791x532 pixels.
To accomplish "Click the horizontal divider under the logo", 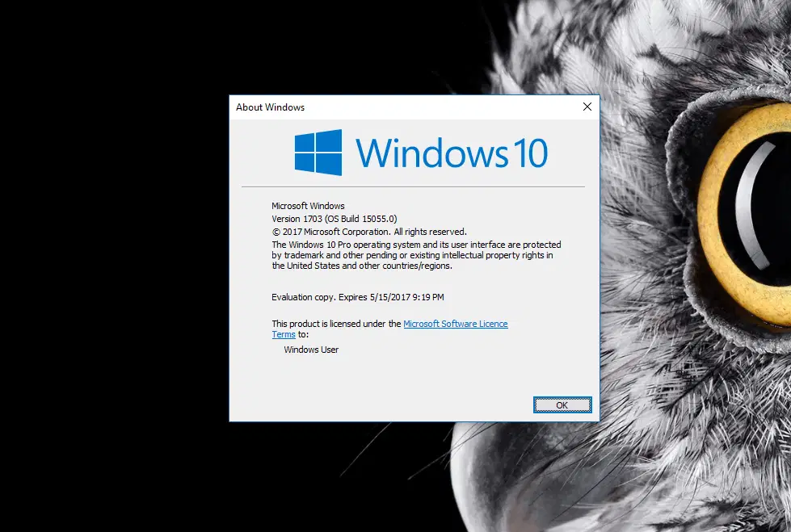I will pyautogui.click(x=413, y=186).
